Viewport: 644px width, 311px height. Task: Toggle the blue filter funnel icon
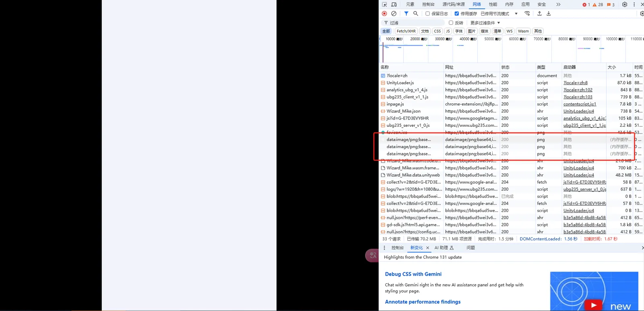click(x=406, y=14)
